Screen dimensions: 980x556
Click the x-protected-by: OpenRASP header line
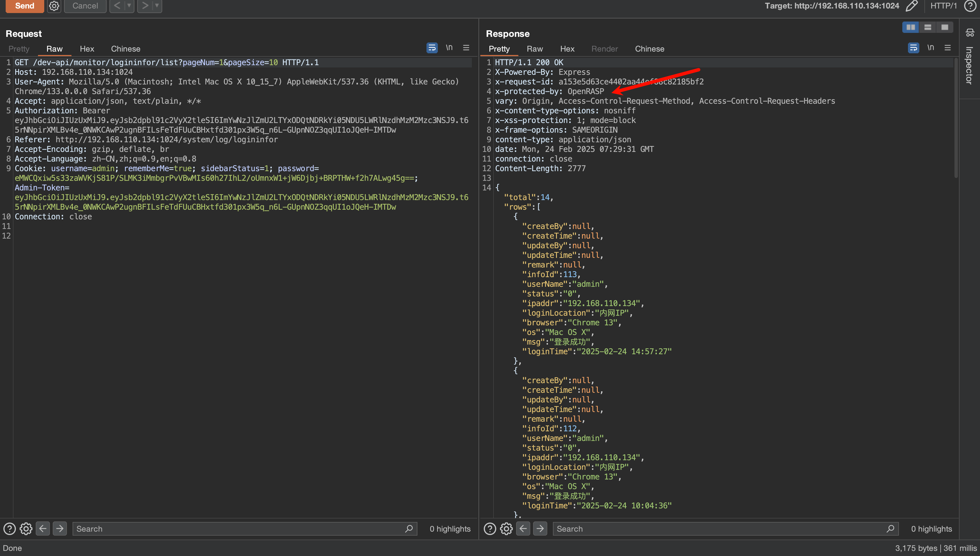(x=550, y=91)
